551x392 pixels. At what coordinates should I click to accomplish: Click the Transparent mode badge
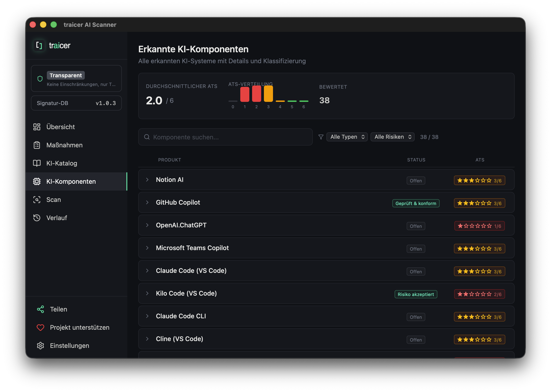click(66, 75)
